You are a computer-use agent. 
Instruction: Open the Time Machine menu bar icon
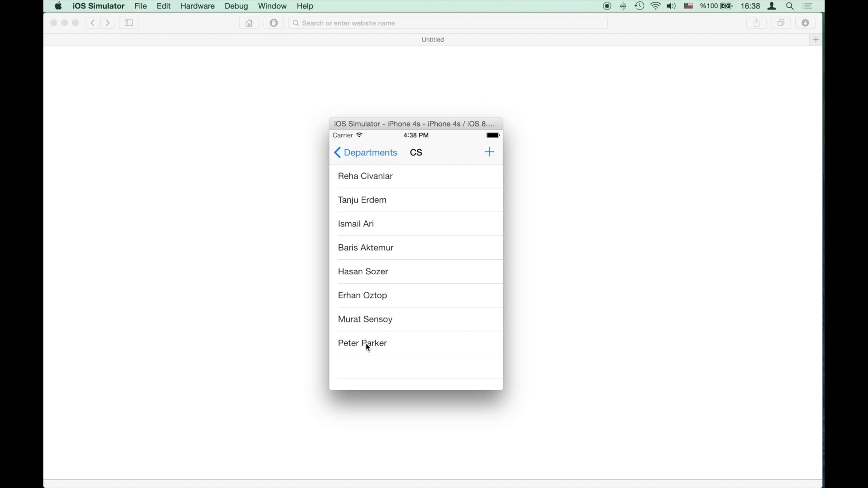tap(639, 6)
